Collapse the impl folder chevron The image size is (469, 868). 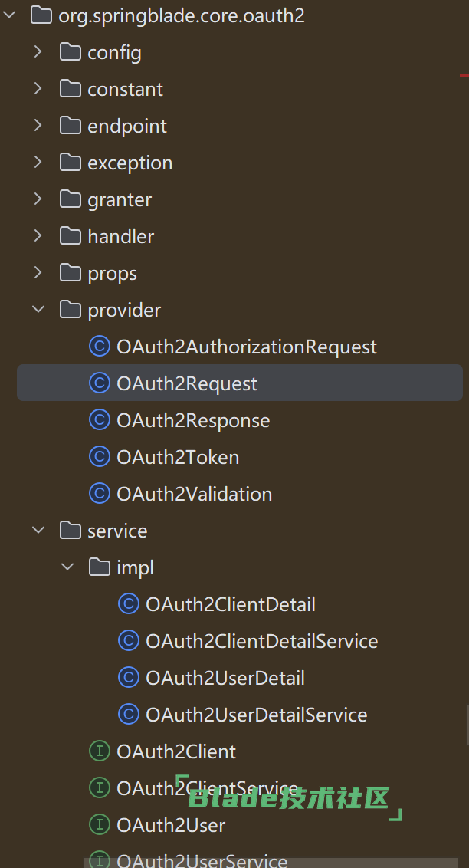coord(67,567)
